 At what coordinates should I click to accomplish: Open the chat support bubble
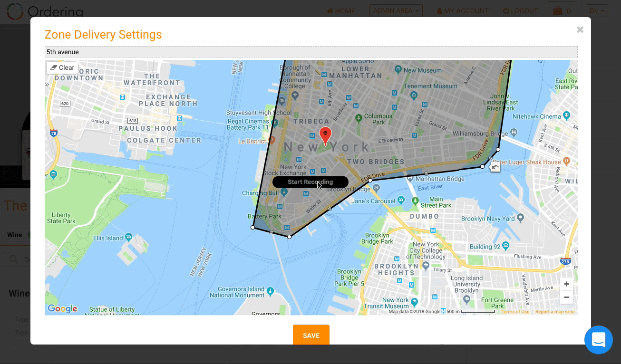click(x=598, y=340)
